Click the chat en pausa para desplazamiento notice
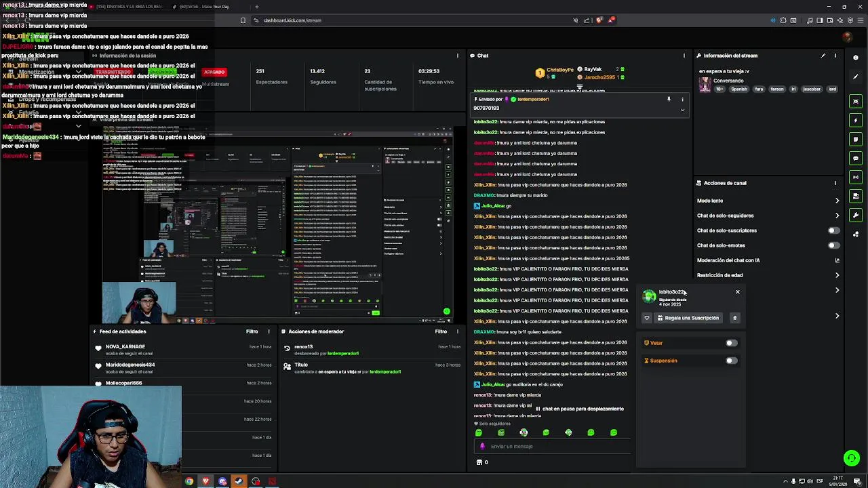The height and width of the screenshot is (488, 868). tap(580, 409)
